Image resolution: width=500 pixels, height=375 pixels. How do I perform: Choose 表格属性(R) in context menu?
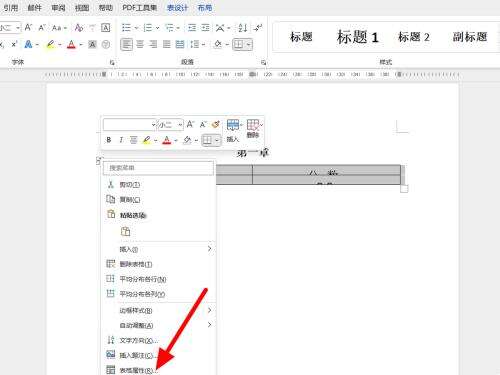click(158, 370)
